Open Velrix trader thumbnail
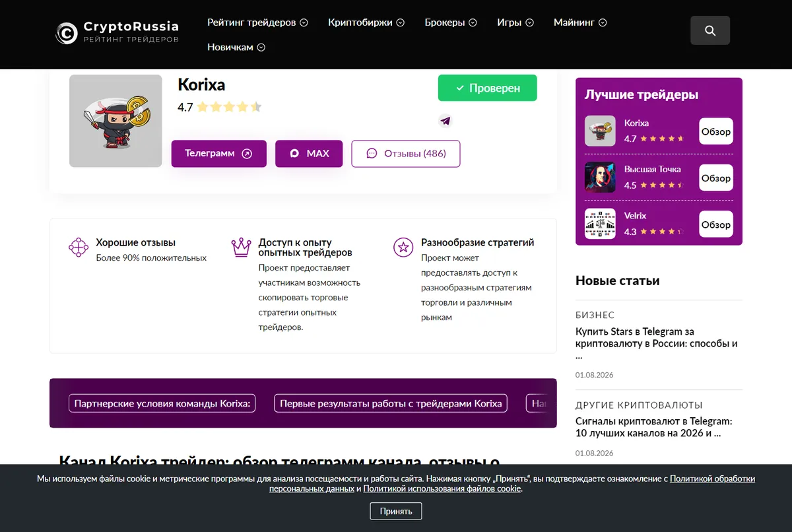The image size is (792, 532). point(600,224)
